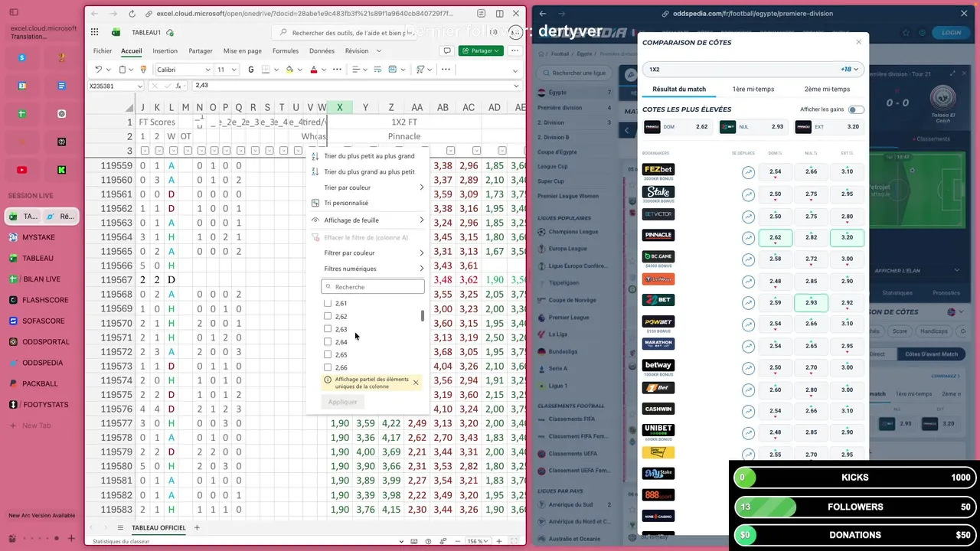Click the trend chart icon for Pinnacle row
Screen dimensions: 980x551
748,238
